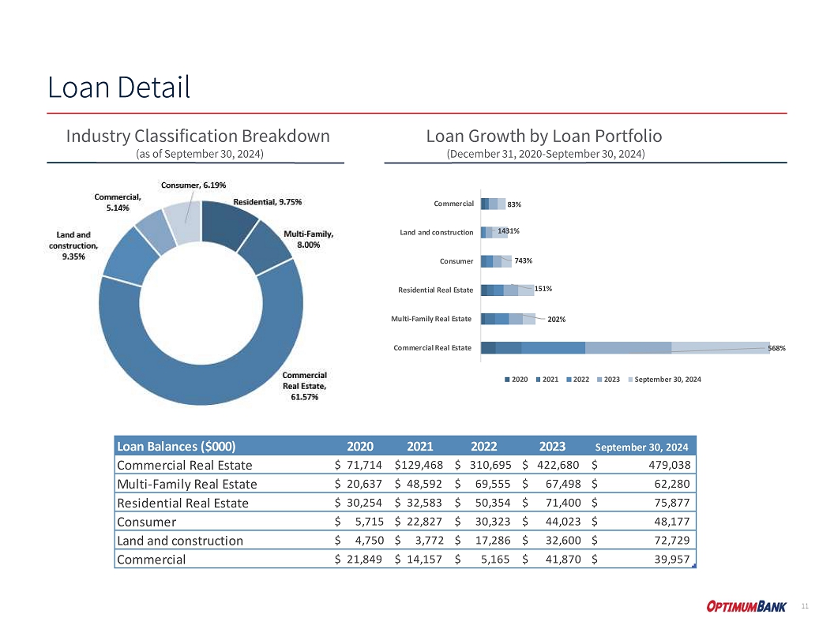Select the Commercial Real Estate bar in the growth chart
The image size is (834, 644).
(x=624, y=348)
